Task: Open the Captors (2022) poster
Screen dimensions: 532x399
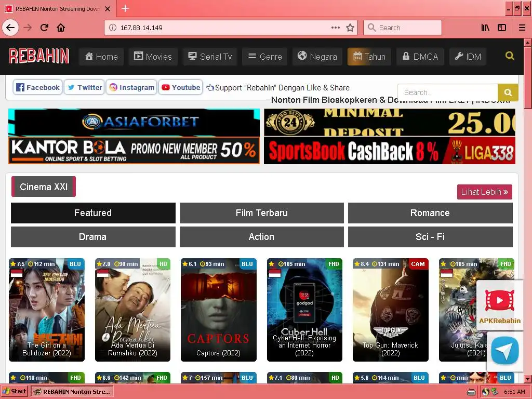Action: click(x=219, y=310)
